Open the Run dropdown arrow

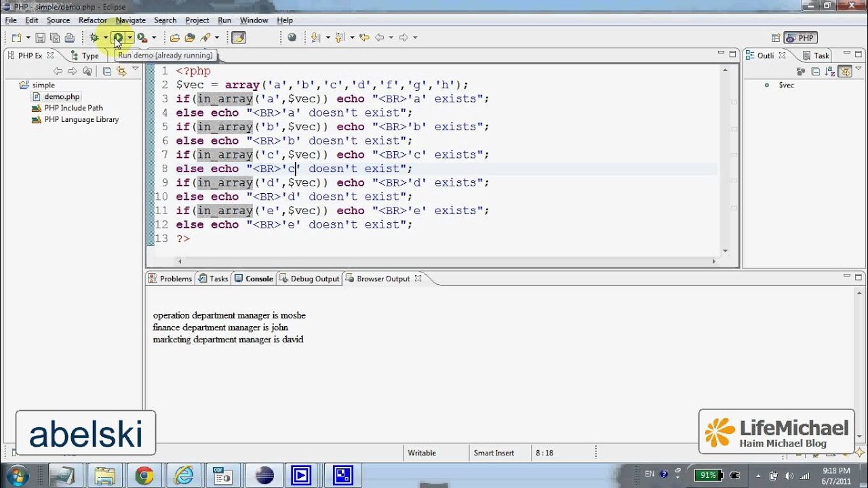click(x=130, y=38)
